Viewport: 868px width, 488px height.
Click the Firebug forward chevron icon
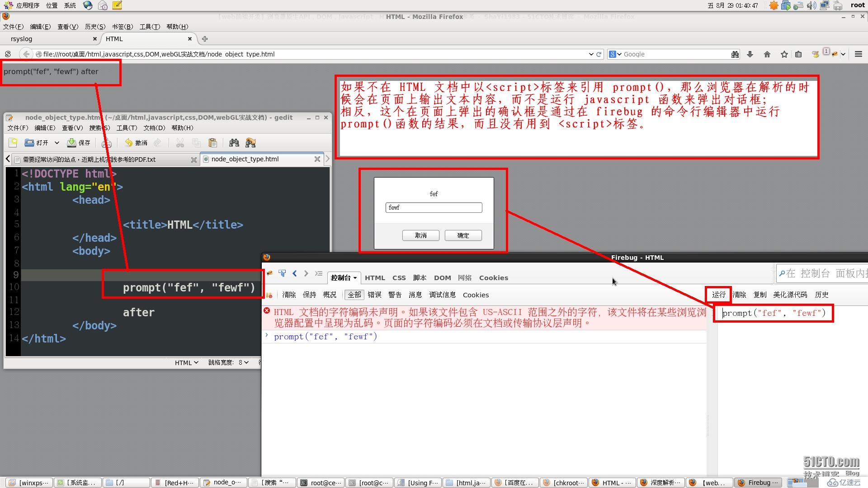coord(306,273)
